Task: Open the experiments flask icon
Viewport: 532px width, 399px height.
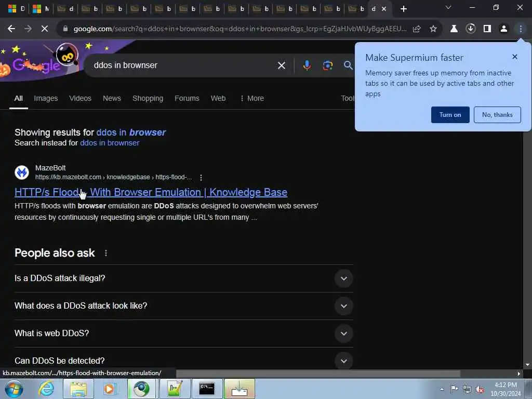Action: 454,29
